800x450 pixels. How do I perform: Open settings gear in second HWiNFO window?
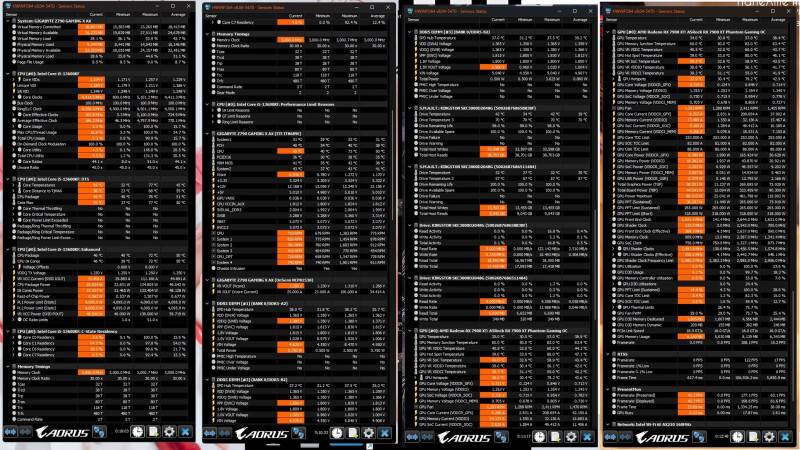tap(369, 434)
